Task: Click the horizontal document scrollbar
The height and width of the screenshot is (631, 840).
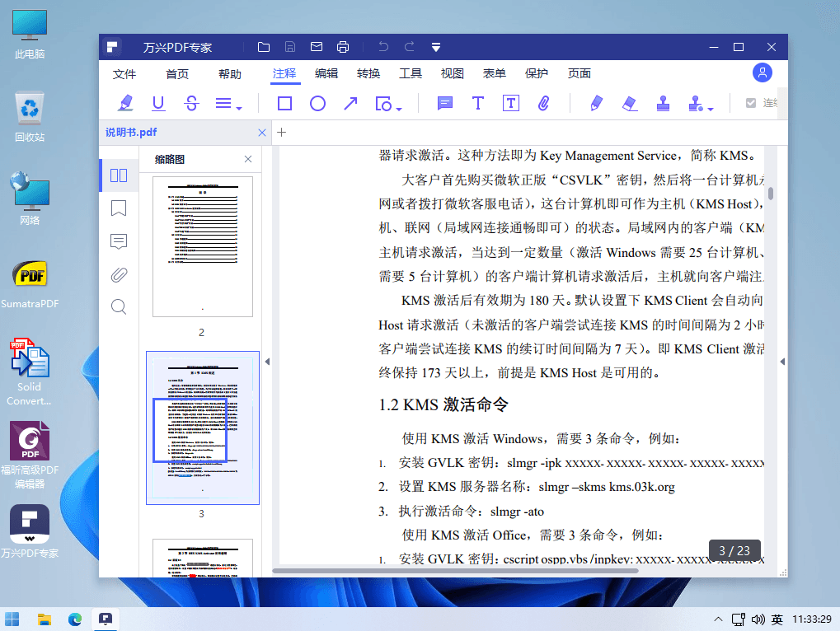Action: 455,571
